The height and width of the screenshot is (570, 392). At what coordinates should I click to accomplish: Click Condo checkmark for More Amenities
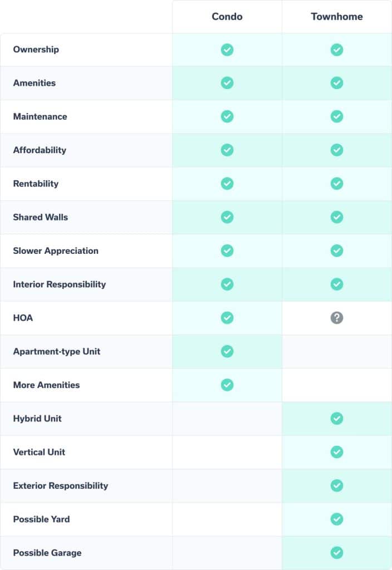(227, 385)
